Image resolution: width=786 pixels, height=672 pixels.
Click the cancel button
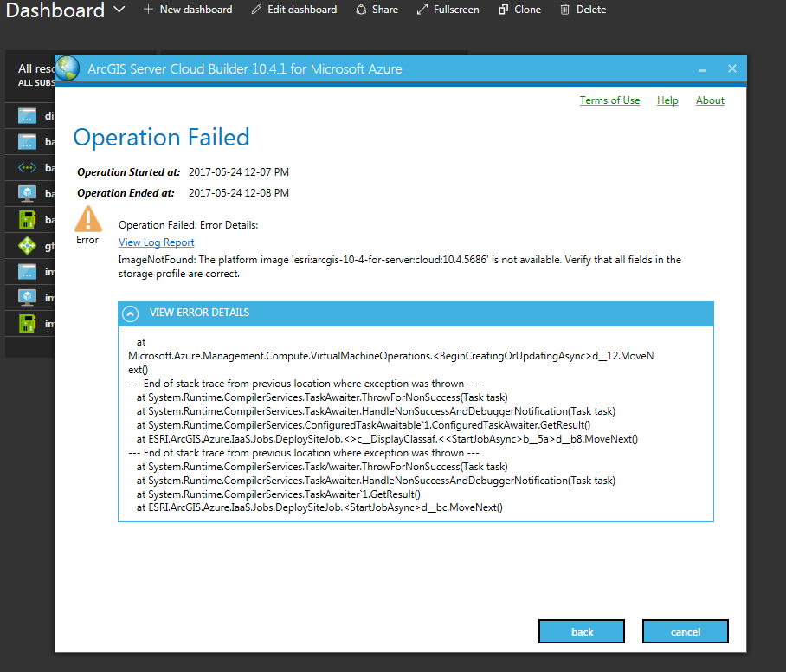pyautogui.click(x=686, y=631)
